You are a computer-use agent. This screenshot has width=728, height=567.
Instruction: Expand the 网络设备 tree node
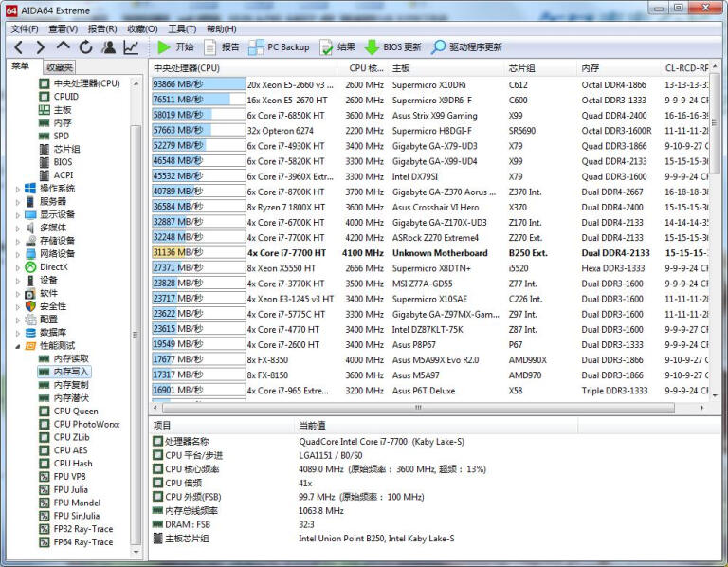pos(18,254)
